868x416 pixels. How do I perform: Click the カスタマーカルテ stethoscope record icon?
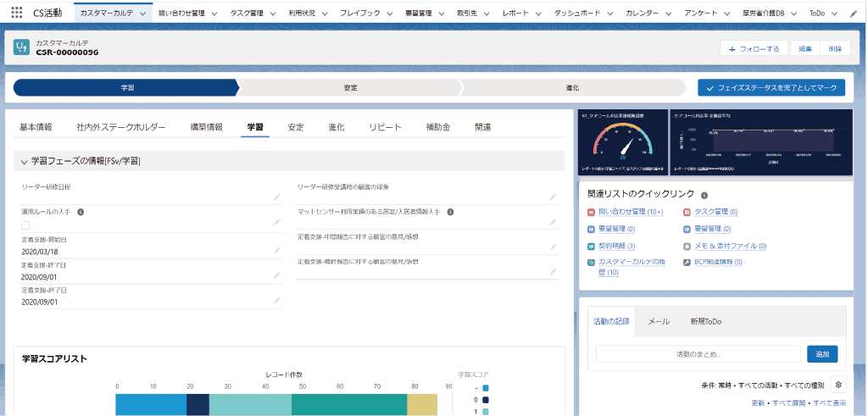click(x=21, y=47)
